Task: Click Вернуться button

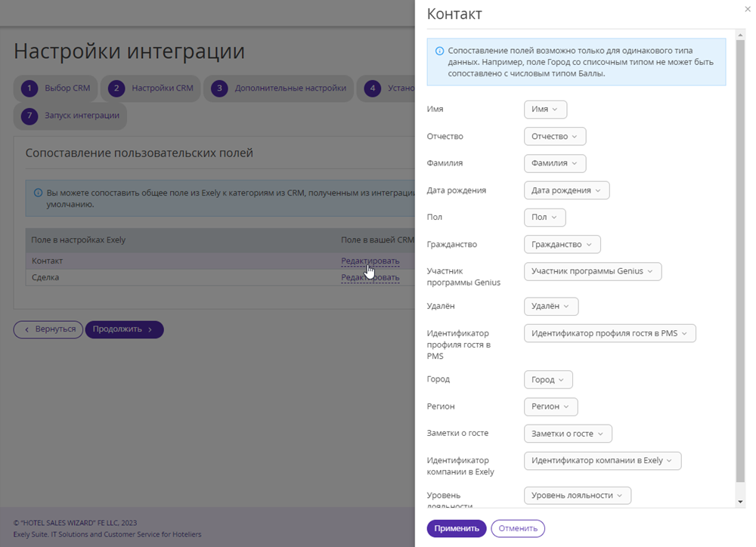Action: click(x=48, y=329)
